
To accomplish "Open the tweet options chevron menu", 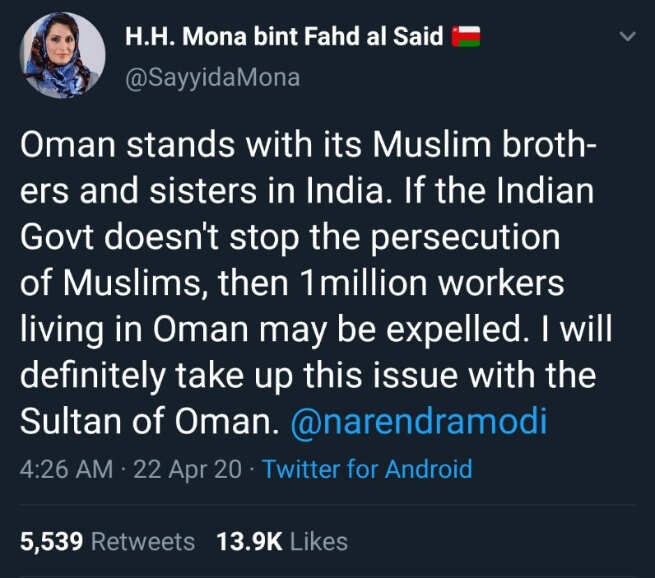I will 627,37.
